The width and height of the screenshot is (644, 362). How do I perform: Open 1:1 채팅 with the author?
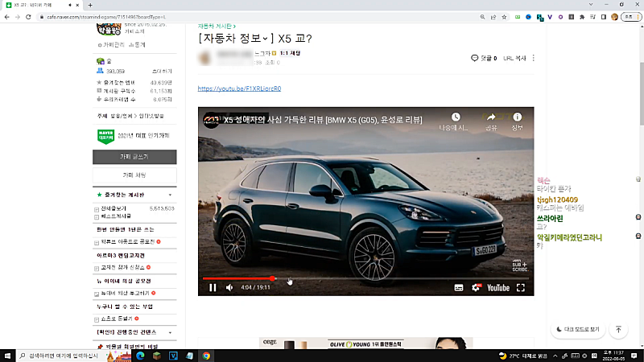(x=290, y=53)
